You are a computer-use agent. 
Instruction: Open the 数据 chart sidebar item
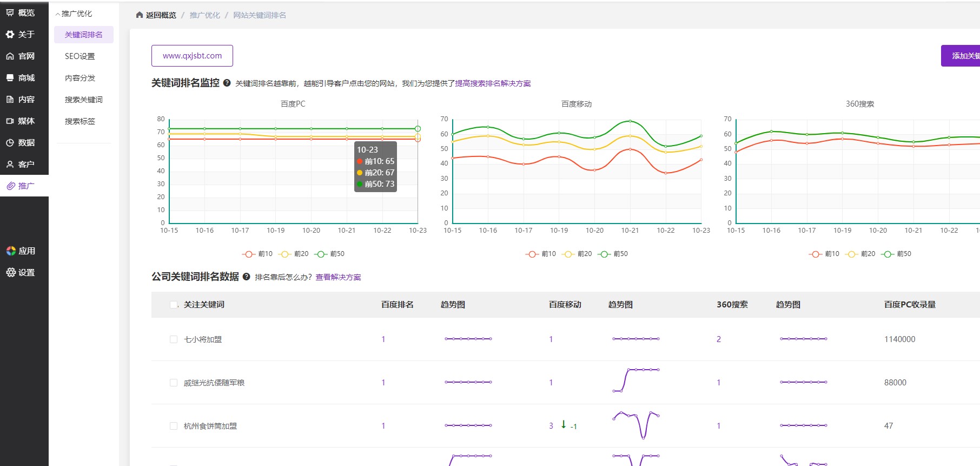coord(24,142)
